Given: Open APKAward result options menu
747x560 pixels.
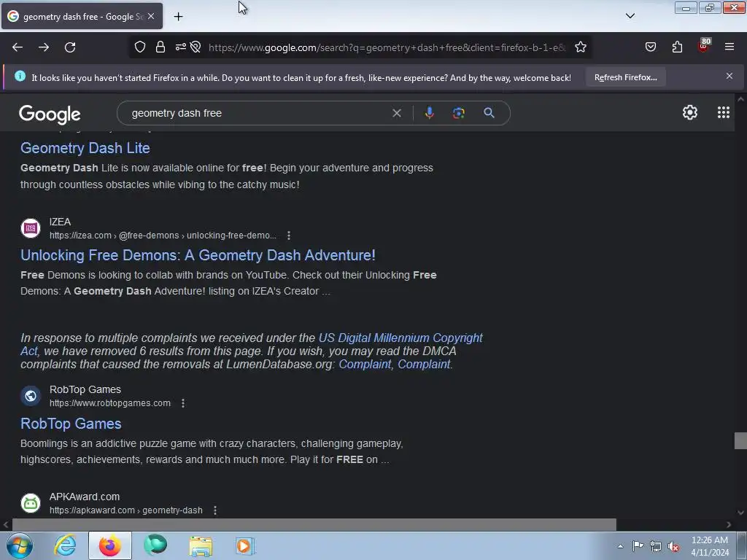Looking at the screenshot, I should click(215, 510).
